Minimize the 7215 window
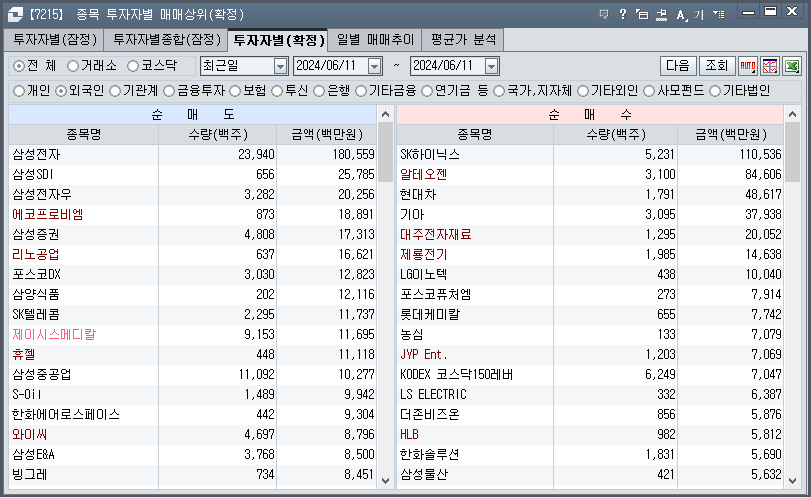This screenshot has height=498, width=811. tap(748, 12)
